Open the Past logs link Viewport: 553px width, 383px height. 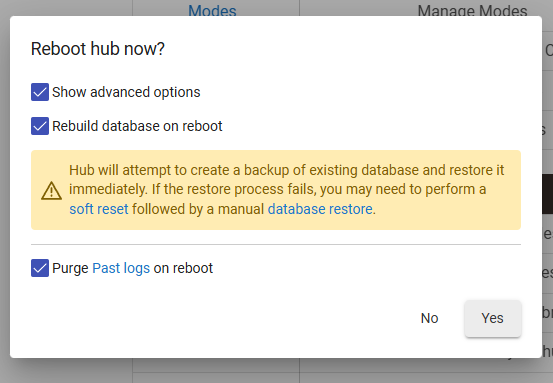(121, 268)
